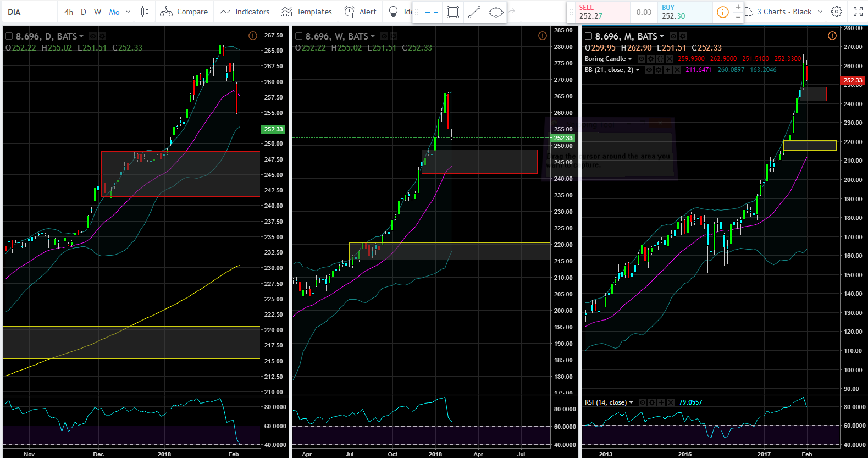Viewport: 868px width, 458px height.
Task: Toggle visibility of weekly chart main series
Action: point(384,36)
